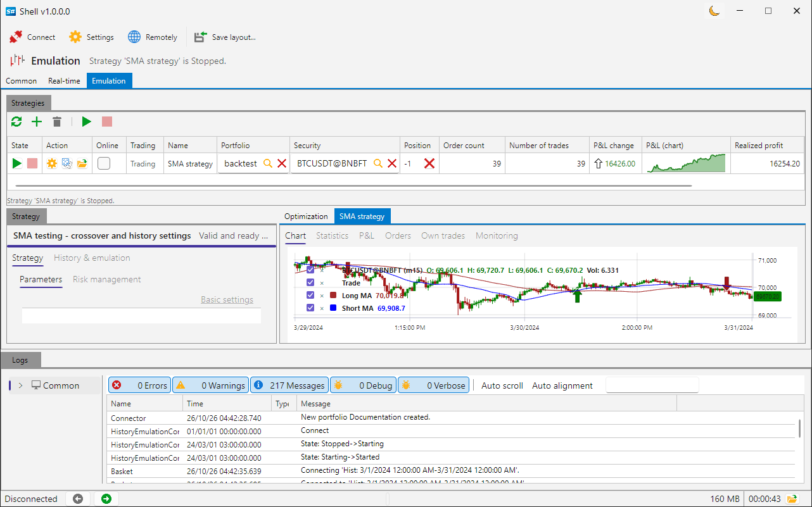Screen dimensions: 812x507
Task: Search security with magnifier next to BTCUSDT@BNBFT
Action: 378,163
